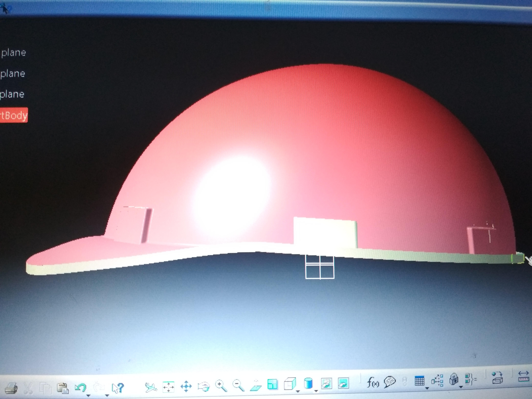The height and width of the screenshot is (399, 532).
Task: Toggle Hide/Show on selected element
Action: 326,383
